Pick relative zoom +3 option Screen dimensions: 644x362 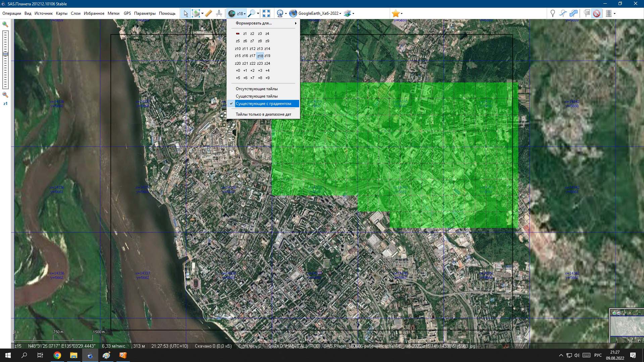[260, 71]
